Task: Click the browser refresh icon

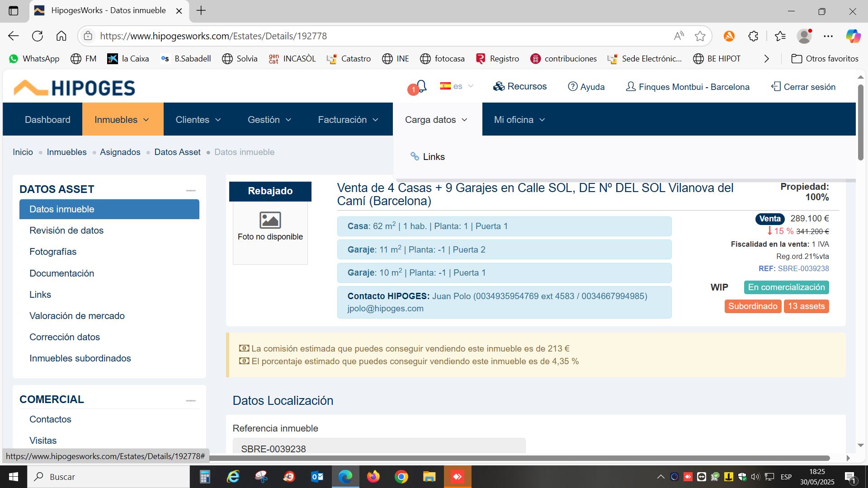Action: pos(38,36)
